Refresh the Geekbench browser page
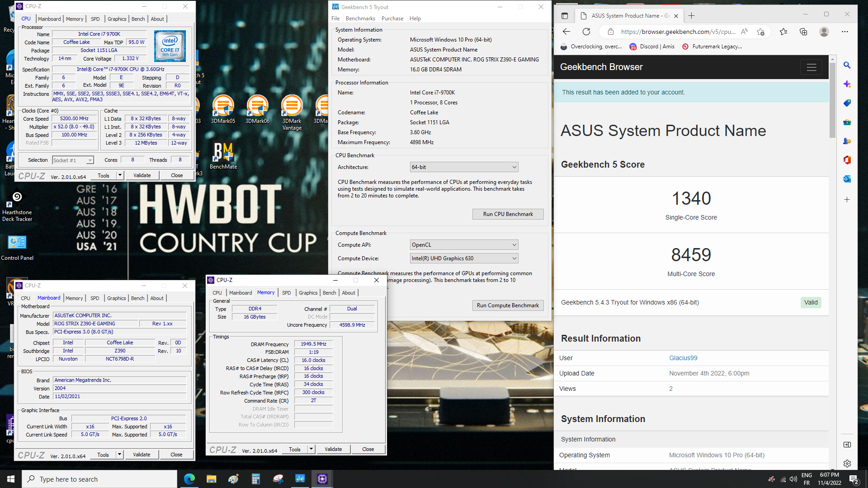Screen dimensions: 868x488 coord(586,32)
